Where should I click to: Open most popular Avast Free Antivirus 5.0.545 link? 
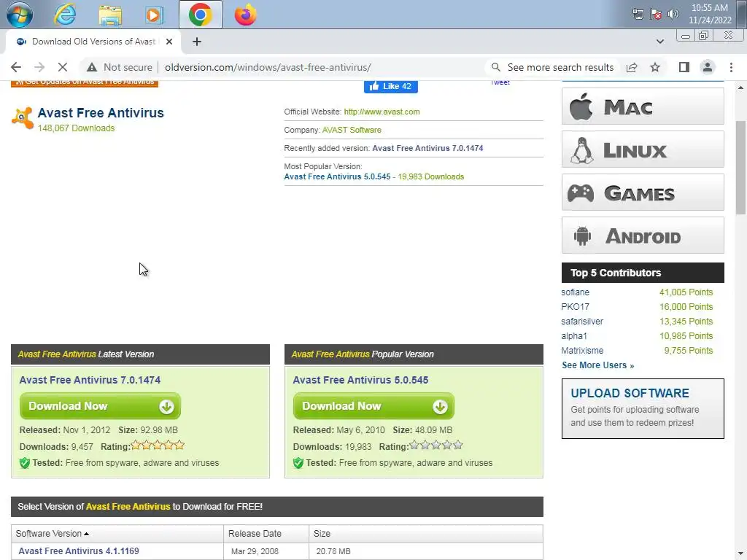tap(337, 176)
